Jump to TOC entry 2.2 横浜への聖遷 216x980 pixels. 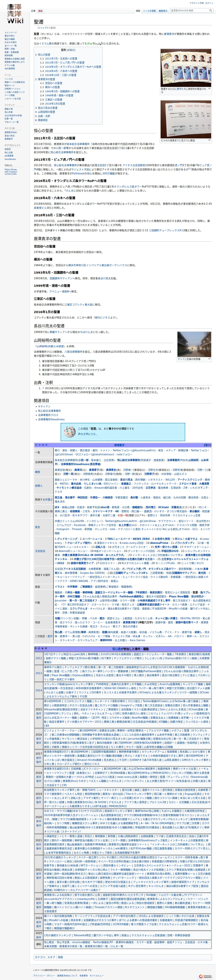50,87
